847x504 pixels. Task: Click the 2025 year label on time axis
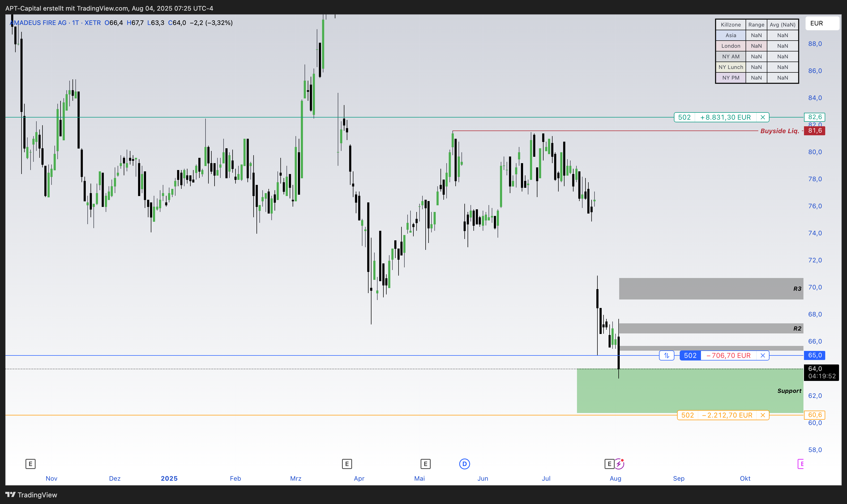click(169, 478)
